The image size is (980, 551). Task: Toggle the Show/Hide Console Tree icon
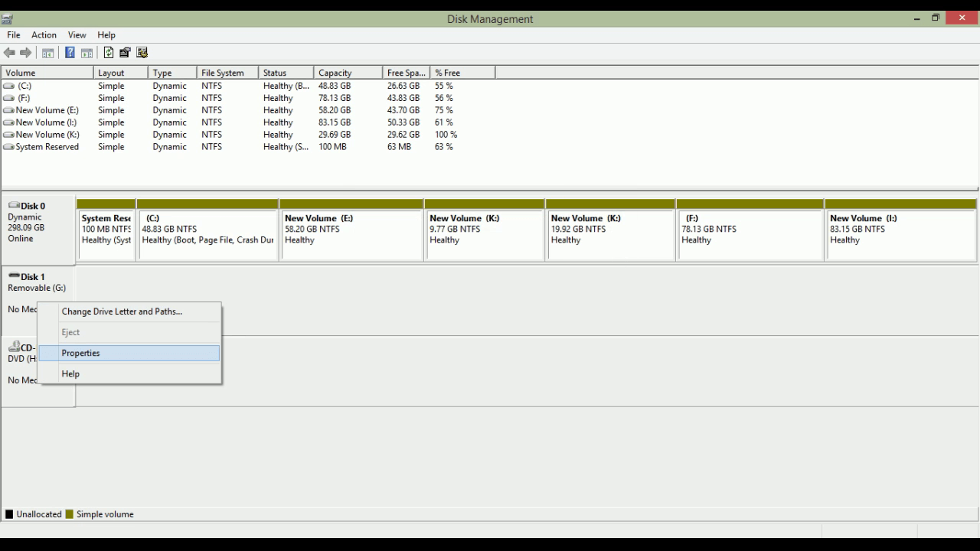point(47,52)
